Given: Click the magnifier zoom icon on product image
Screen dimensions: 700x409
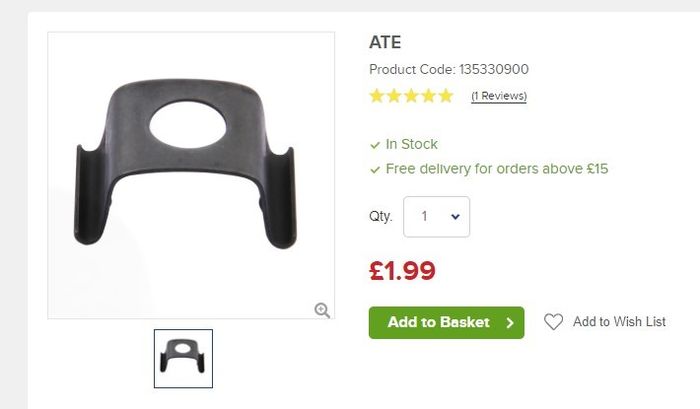Looking at the screenshot, I should click(322, 310).
